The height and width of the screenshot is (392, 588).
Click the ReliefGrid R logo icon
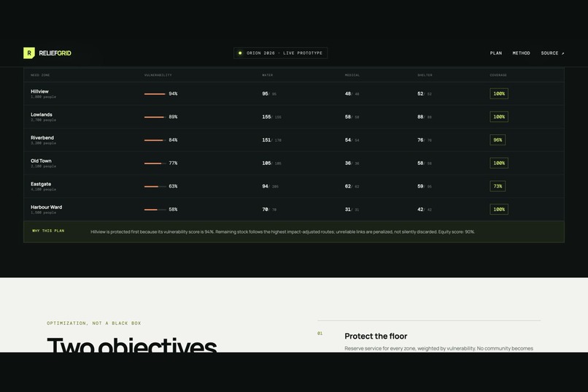coord(29,53)
